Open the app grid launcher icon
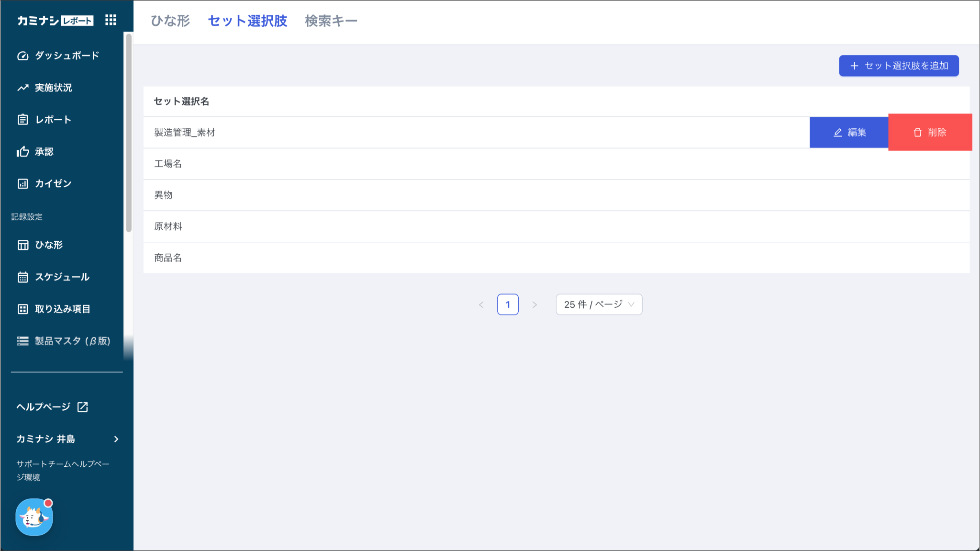Image resolution: width=980 pixels, height=551 pixels. click(111, 20)
